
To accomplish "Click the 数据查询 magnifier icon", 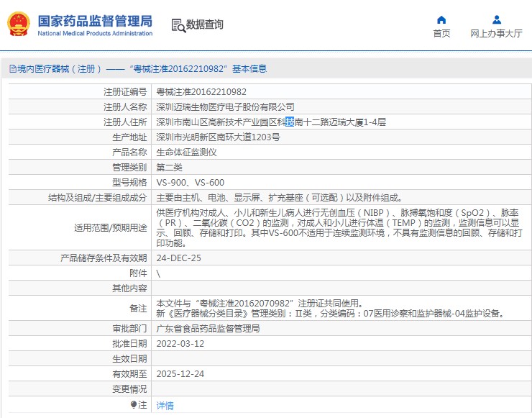I will pos(178,25).
